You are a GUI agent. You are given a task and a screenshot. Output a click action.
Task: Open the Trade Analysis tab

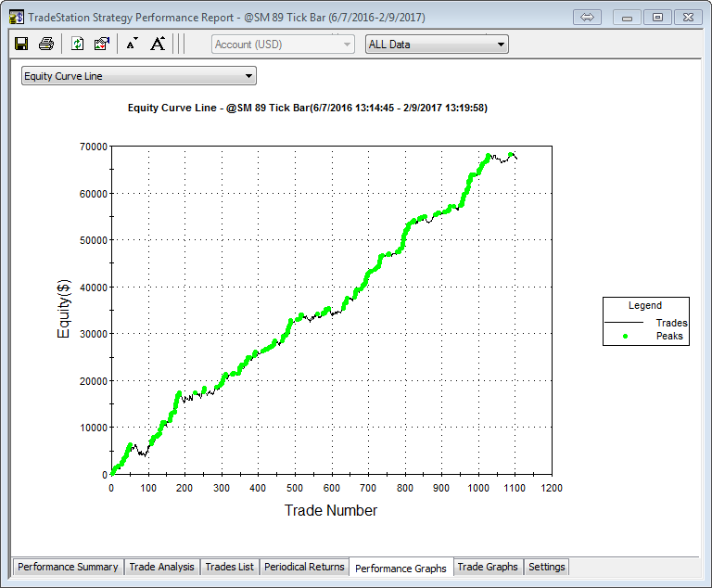161,567
